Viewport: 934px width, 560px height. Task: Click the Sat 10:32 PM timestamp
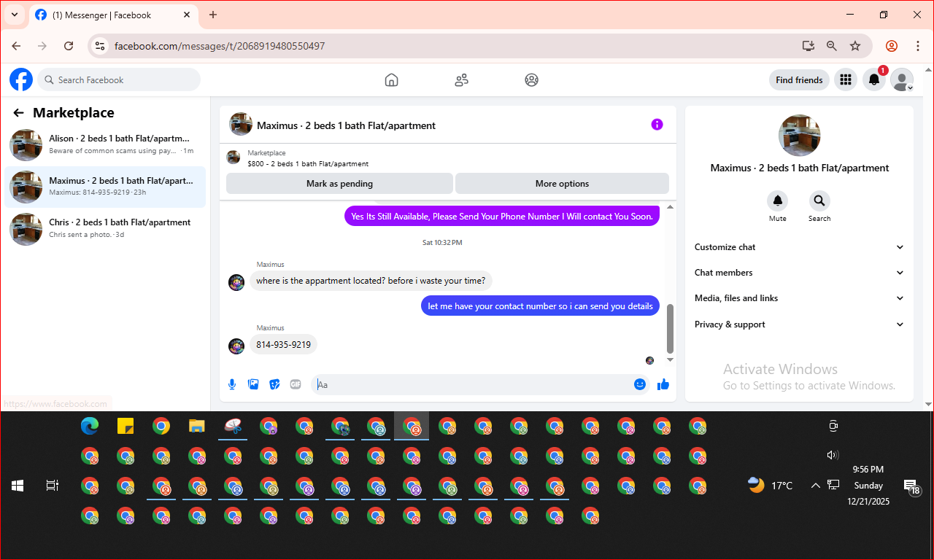pyautogui.click(x=442, y=243)
